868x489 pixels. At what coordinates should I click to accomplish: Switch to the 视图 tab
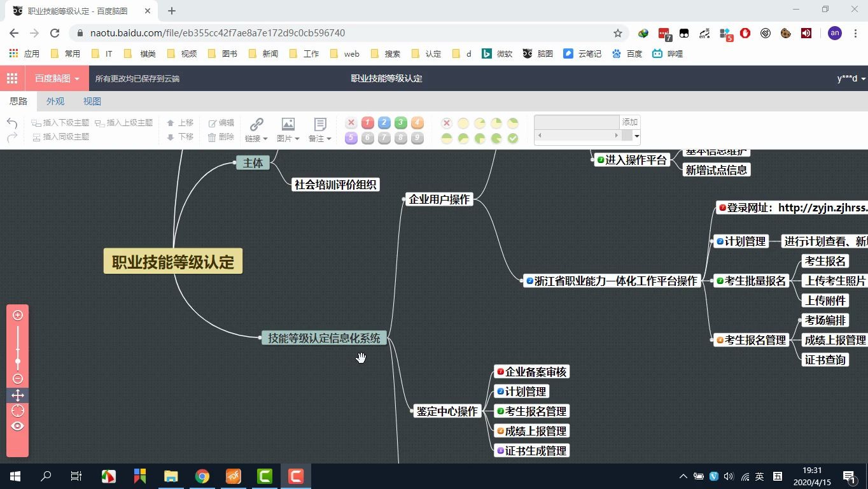[92, 101]
